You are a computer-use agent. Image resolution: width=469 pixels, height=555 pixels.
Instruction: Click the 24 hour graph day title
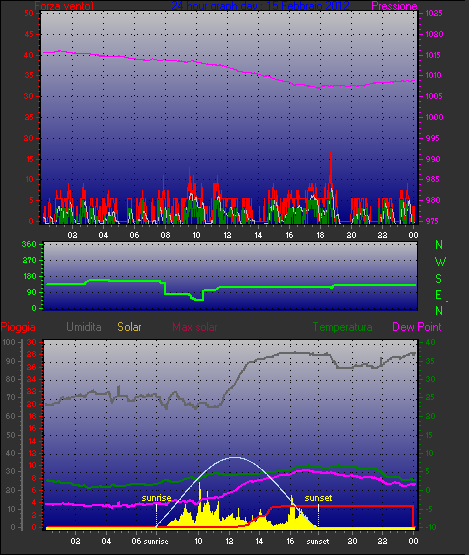(x=261, y=6)
